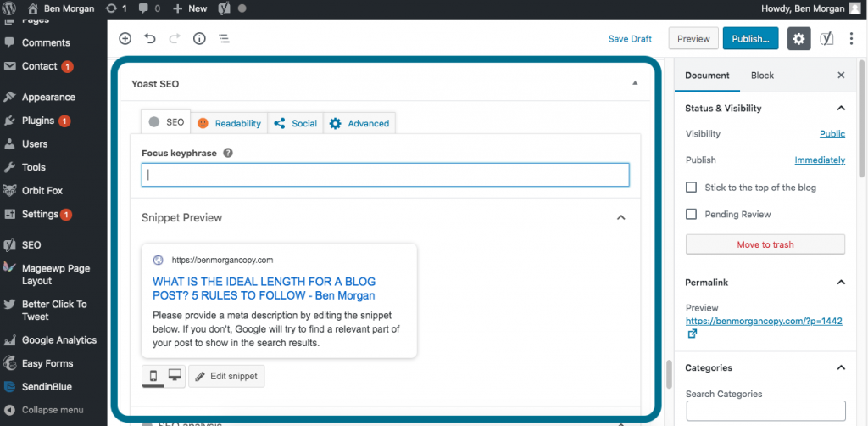Check the Pending Review box

point(691,214)
